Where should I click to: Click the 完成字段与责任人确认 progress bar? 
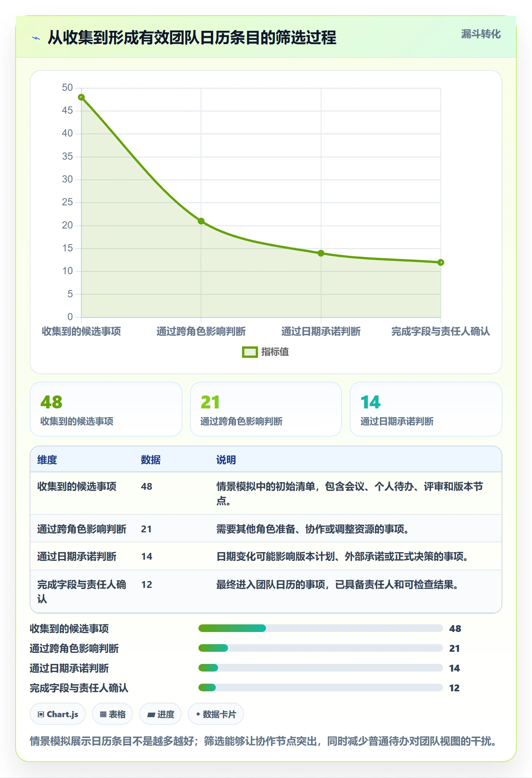pyautogui.click(x=320, y=687)
